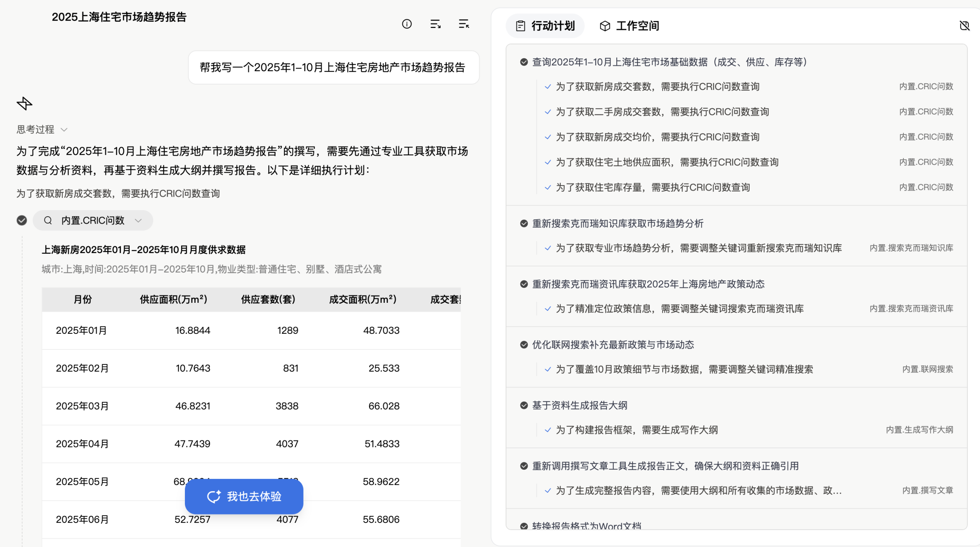Toggle the dark status circle before 基于资料生成报告大纲
The image size is (980, 547).
point(523,405)
